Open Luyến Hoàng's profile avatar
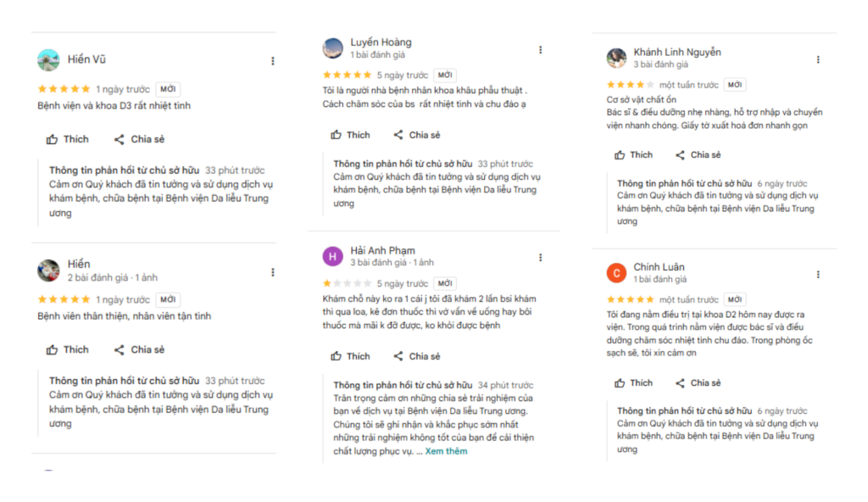 coord(333,48)
